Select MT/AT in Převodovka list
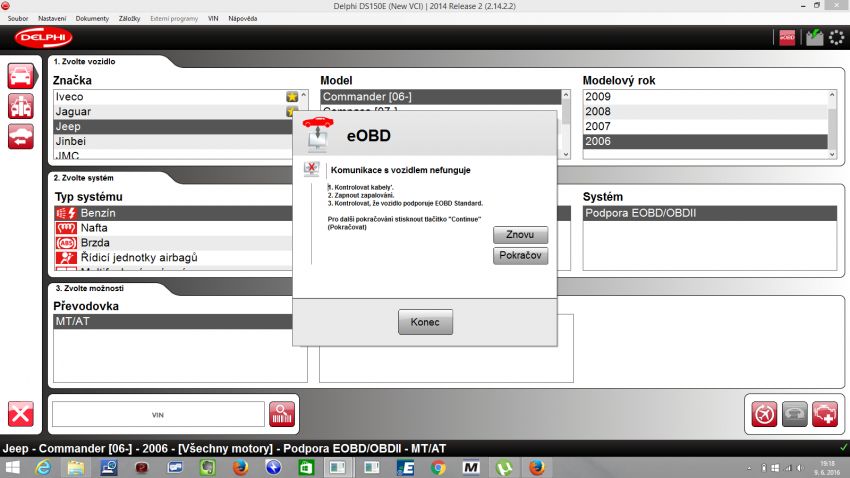This screenshot has height=478, width=850. tap(173, 321)
